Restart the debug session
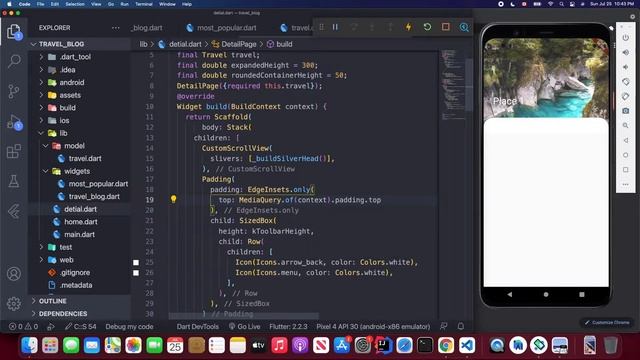This screenshot has height=360, width=640. (x=427, y=27)
